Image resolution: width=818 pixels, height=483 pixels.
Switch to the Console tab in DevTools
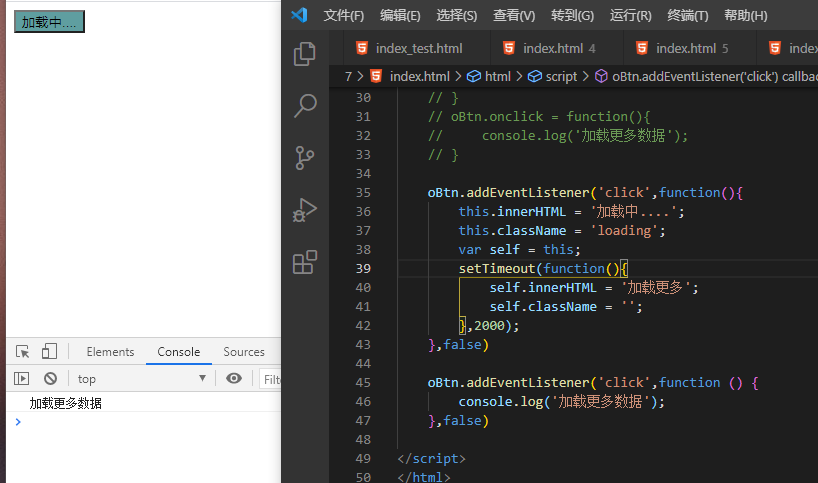tap(178, 352)
